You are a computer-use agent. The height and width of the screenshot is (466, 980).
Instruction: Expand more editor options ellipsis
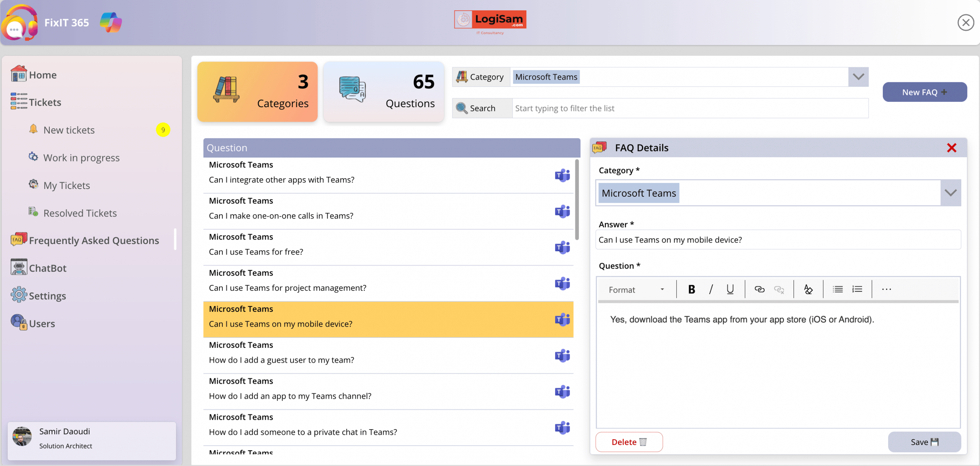click(x=887, y=290)
